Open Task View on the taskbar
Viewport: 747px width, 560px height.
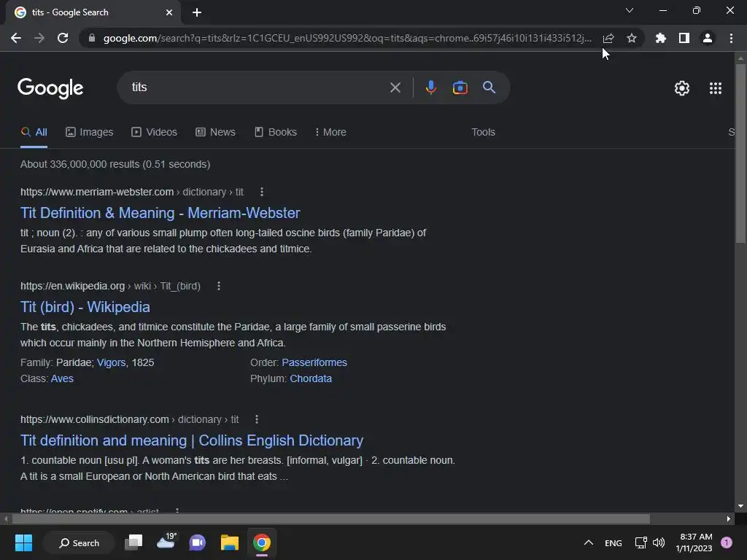(133, 542)
